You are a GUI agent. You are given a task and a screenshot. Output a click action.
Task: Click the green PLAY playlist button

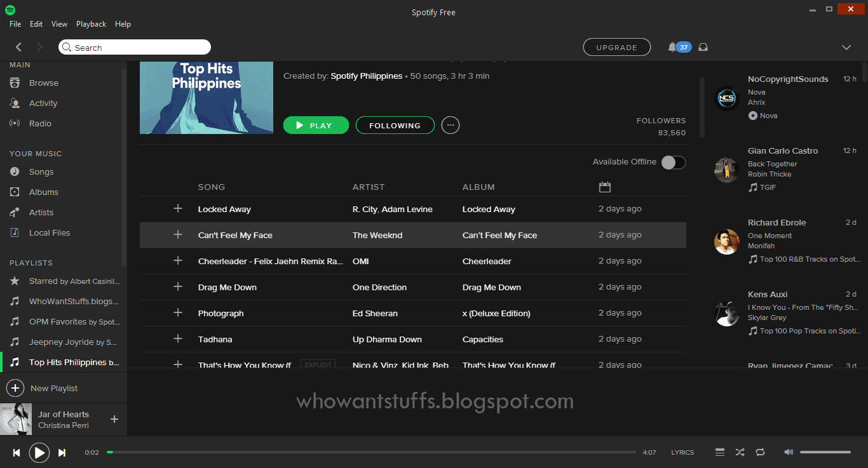[316, 125]
